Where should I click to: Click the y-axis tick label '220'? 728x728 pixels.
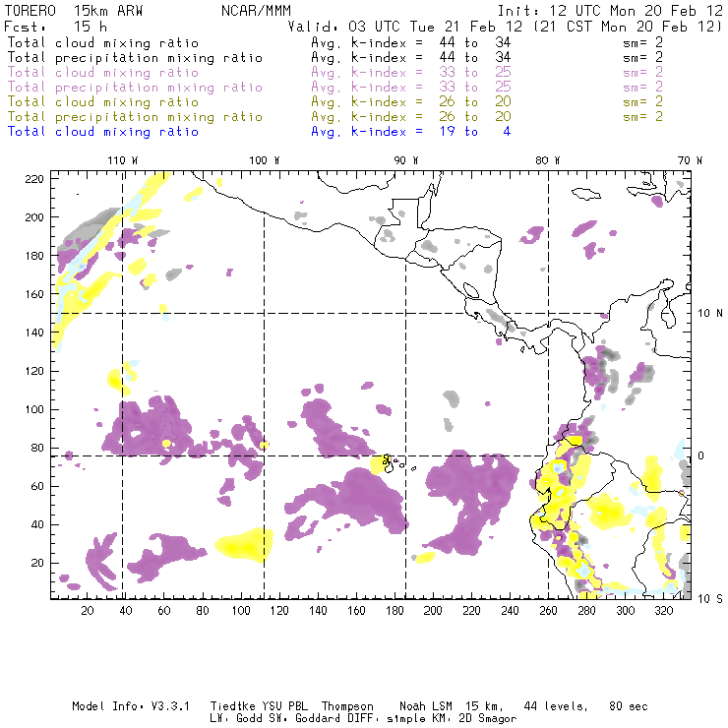click(x=34, y=179)
